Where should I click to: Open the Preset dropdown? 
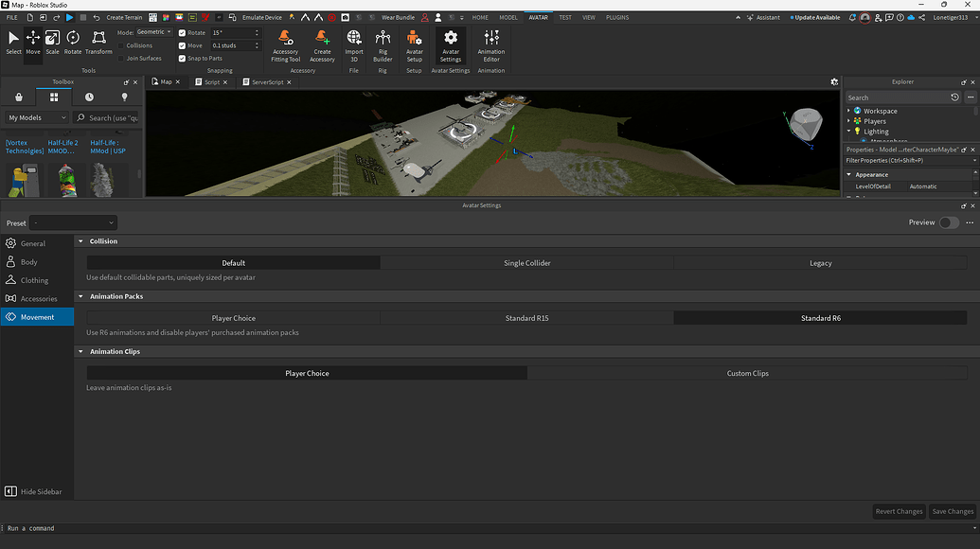point(73,222)
